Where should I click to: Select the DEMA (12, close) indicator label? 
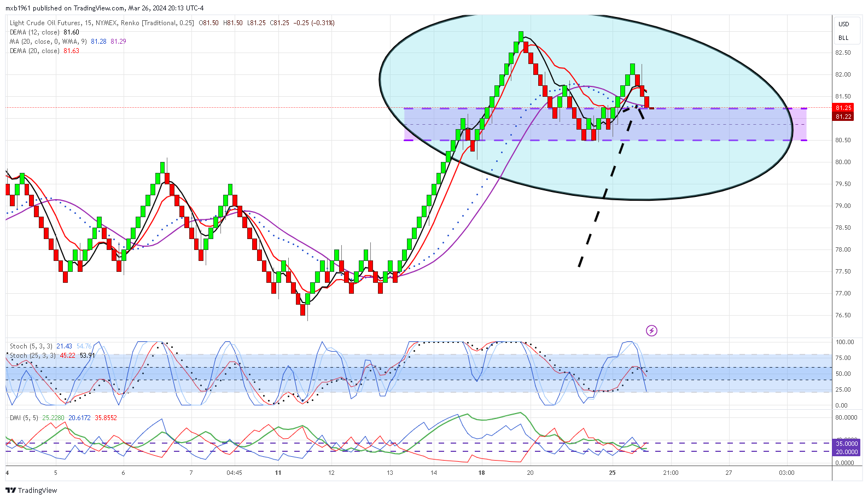coord(34,32)
